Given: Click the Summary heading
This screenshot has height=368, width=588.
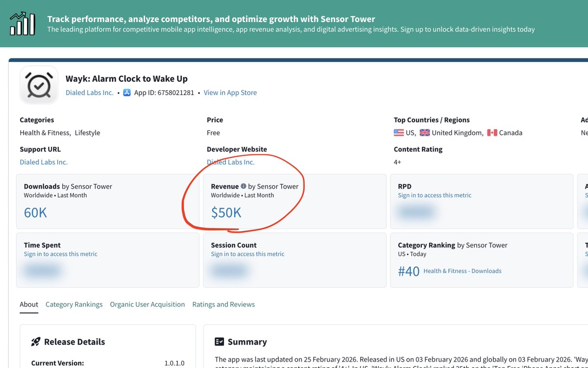Looking at the screenshot, I should 247,342.
